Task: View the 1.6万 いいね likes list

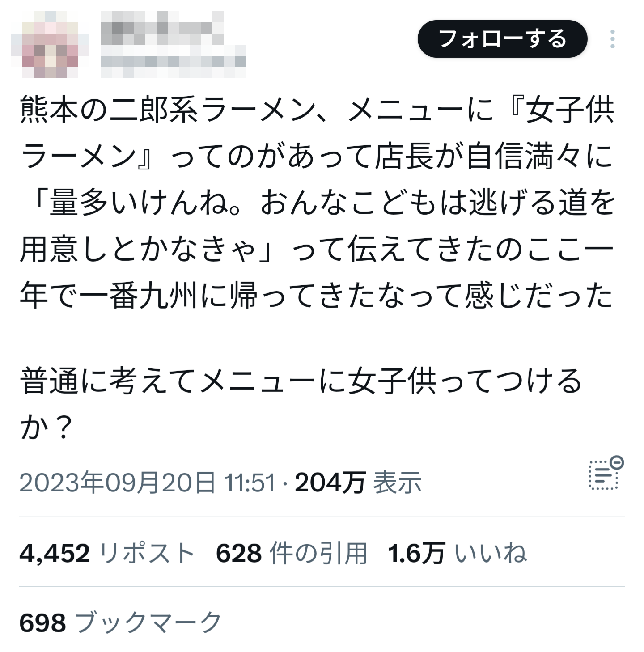Action: (457, 553)
